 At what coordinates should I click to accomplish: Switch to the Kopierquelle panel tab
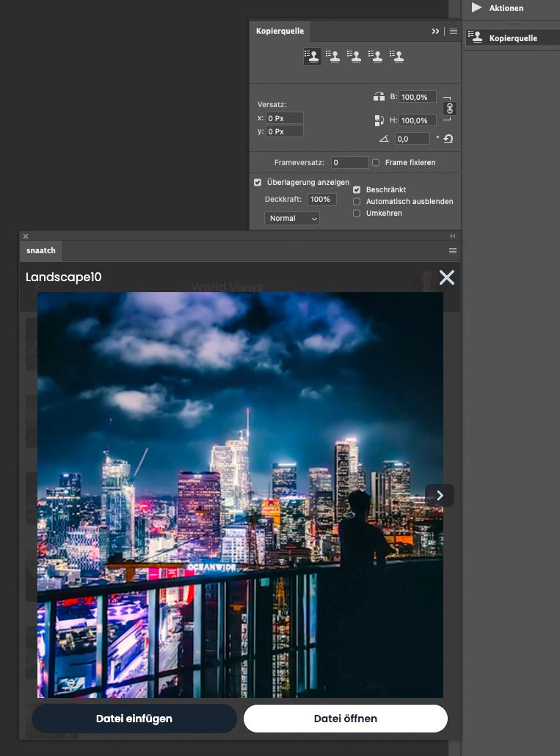[280, 31]
